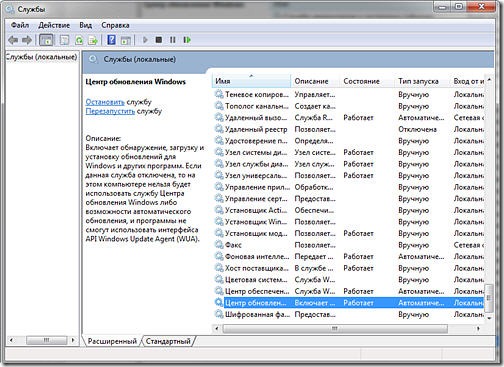Click the Export list toolbar icon
504x367 pixels.
93,40
